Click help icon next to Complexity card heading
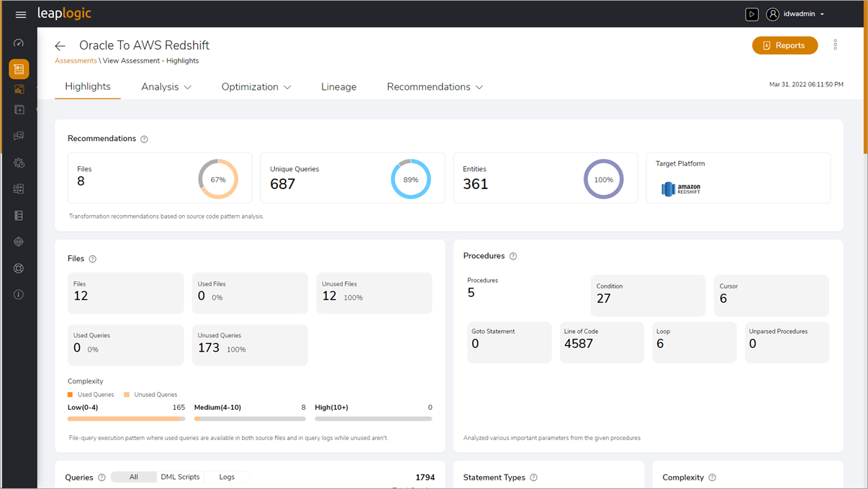The image size is (868, 489). (x=712, y=477)
